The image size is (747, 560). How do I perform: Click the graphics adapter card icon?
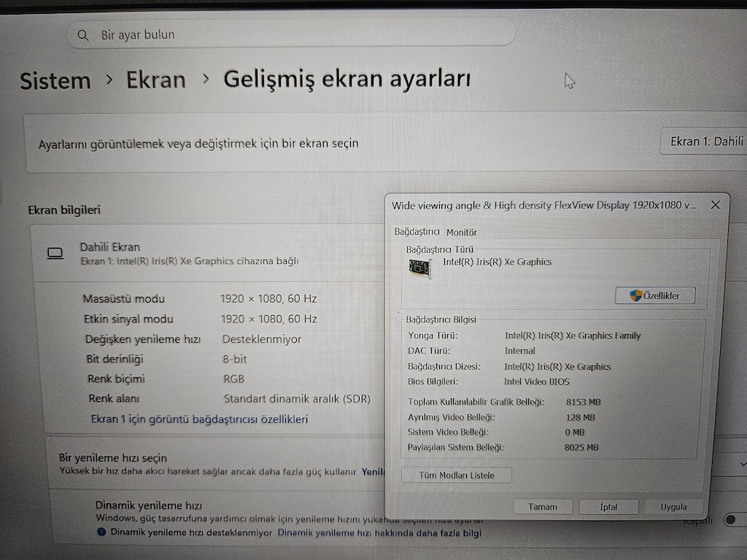tap(420, 268)
